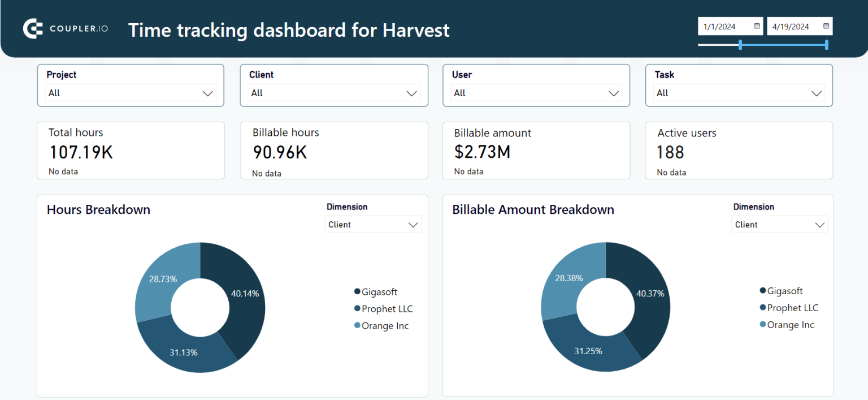868x400 pixels.
Task: Click the Orange Inc legend dot in Hours Breakdown
Action: [x=357, y=325]
